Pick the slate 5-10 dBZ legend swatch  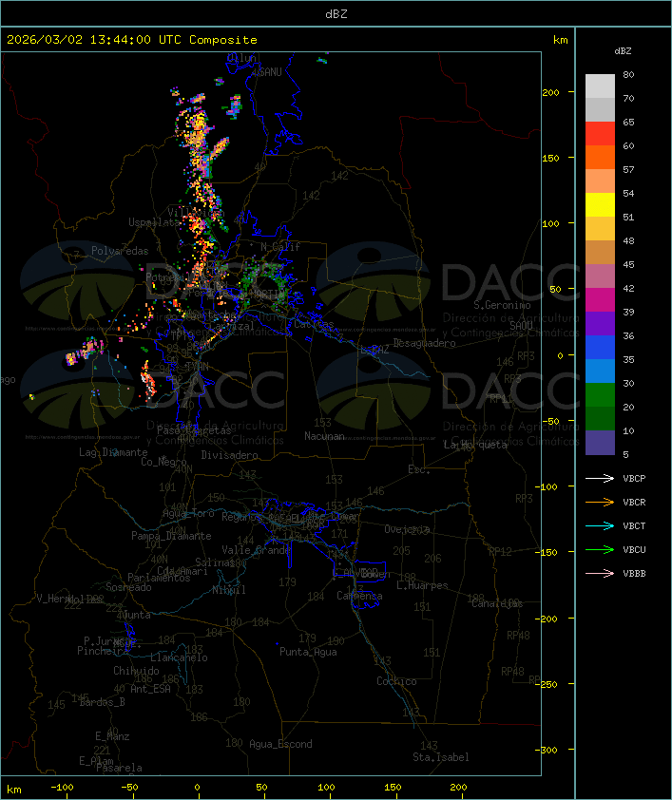coord(600,443)
